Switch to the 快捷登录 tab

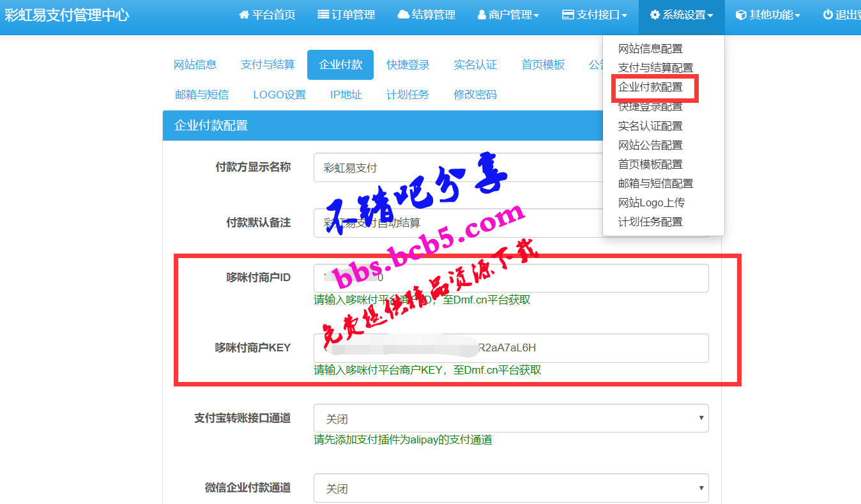click(x=408, y=65)
